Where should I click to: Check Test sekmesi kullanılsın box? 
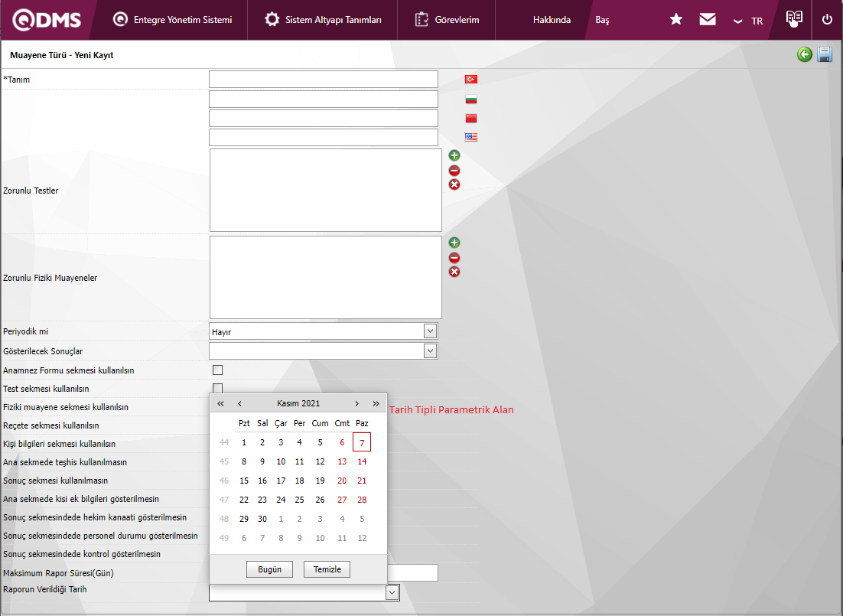(218, 388)
